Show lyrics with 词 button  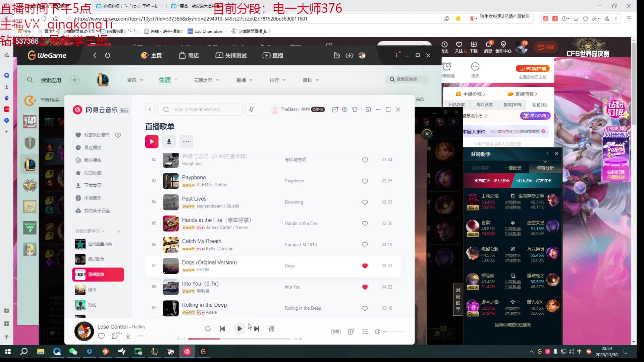[271, 329]
